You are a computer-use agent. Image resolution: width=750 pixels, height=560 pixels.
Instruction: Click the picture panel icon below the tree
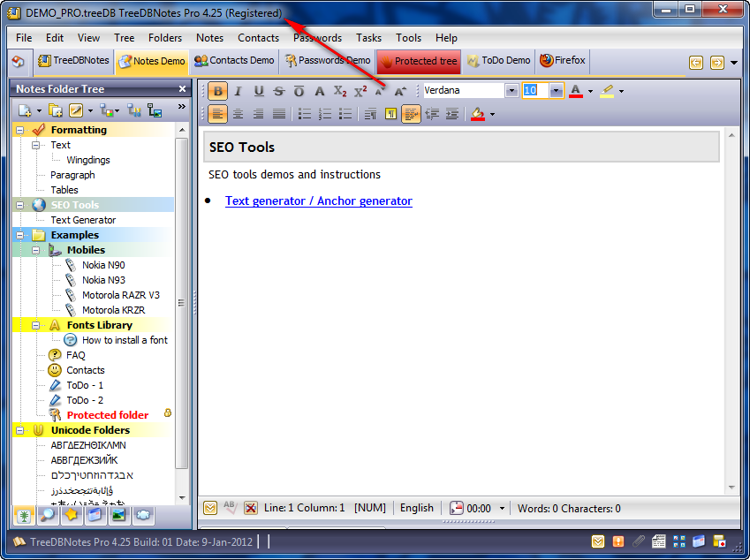(119, 516)
